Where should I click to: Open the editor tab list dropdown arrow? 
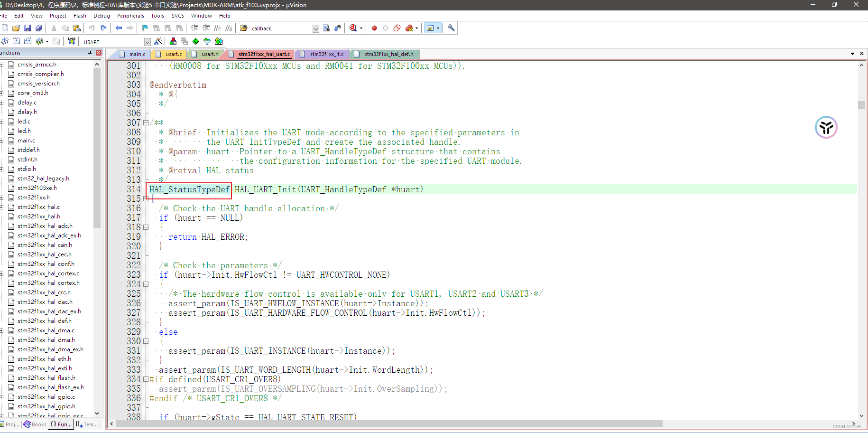[x=852, y=54]
